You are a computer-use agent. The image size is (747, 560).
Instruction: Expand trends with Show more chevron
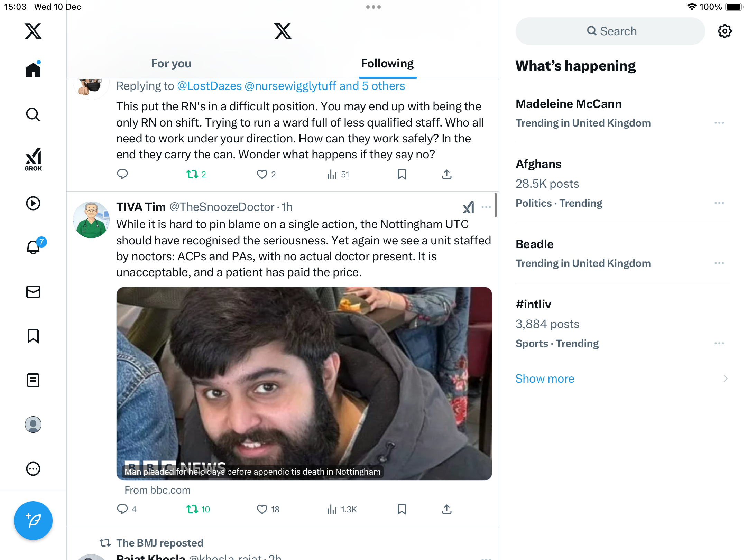coord(726,379)
